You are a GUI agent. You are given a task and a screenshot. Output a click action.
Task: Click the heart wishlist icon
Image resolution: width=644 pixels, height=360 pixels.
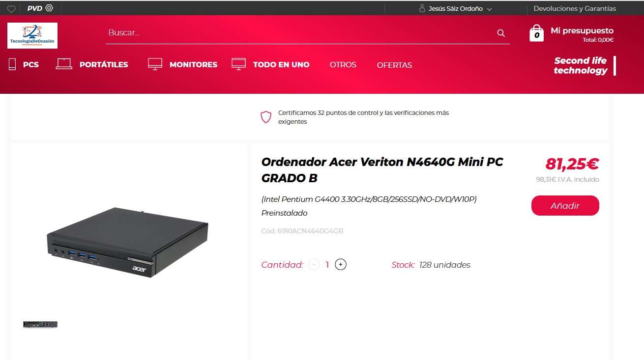pyautogui.click(x=11, y=9)
